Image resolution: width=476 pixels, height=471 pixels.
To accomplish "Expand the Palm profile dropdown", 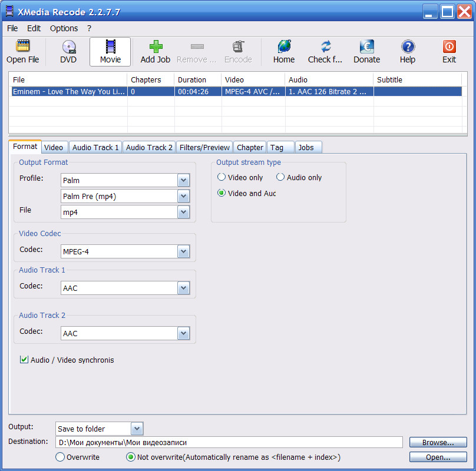I will [x=184, y=180].
